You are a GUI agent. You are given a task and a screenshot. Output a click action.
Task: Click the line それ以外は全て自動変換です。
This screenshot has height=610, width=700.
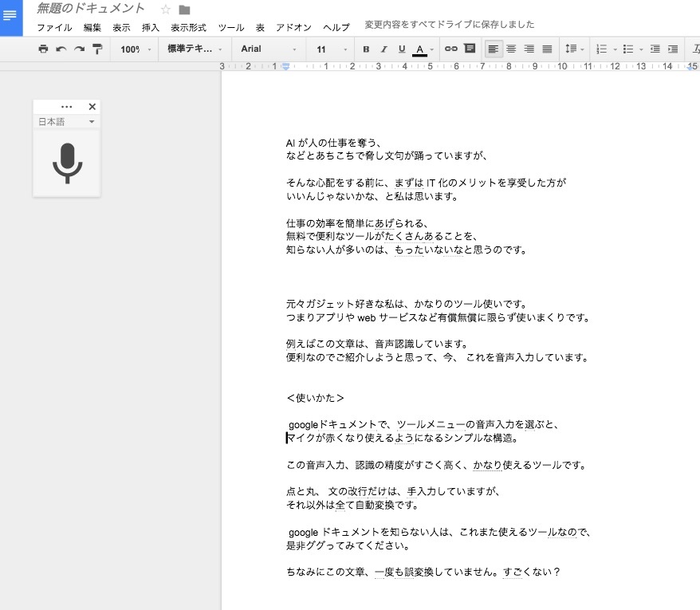[352, 506]
